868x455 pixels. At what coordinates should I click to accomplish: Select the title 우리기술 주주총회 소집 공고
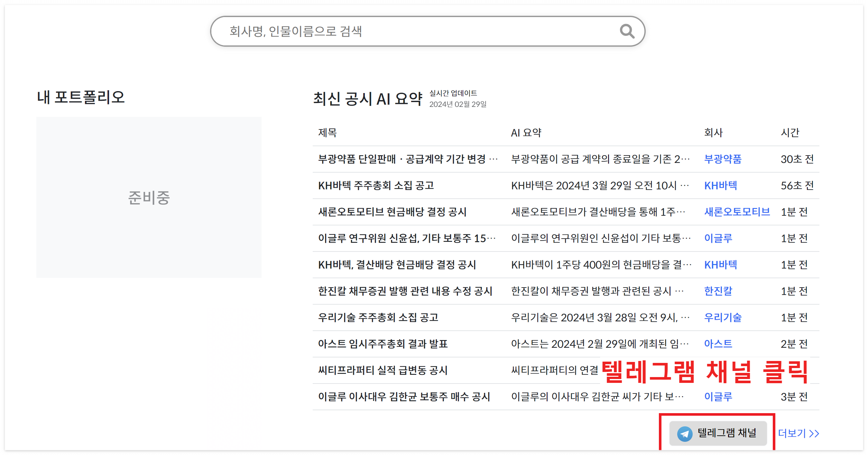[x=378, y=318]
